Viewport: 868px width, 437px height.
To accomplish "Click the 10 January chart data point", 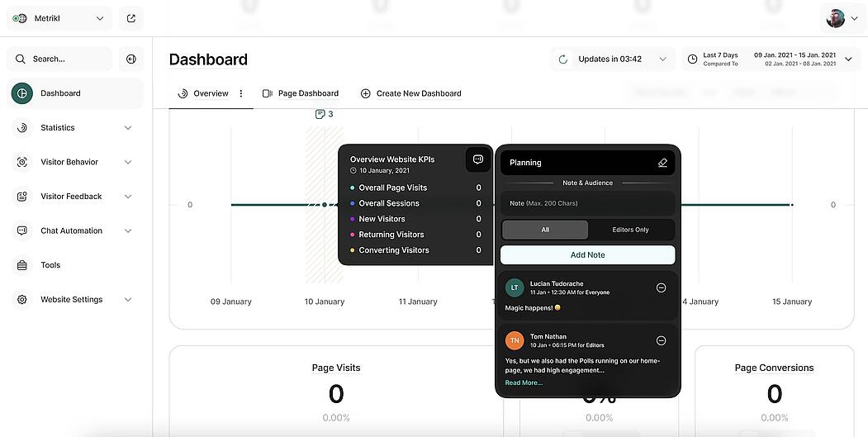I will (325, 205).
